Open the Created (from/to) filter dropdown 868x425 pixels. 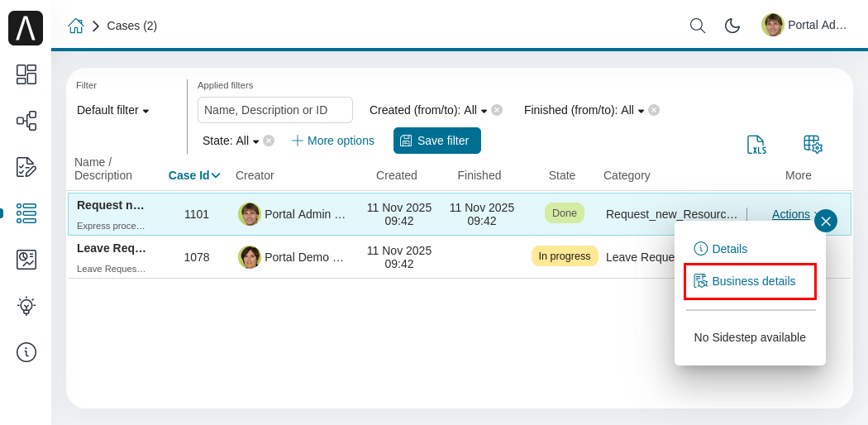pos(428,110)
